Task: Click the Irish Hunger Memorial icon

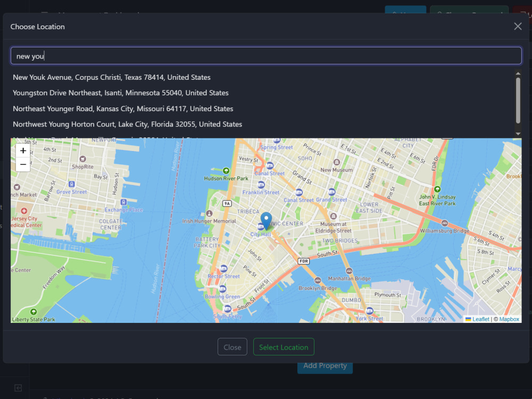Action: tap(209, 213)
